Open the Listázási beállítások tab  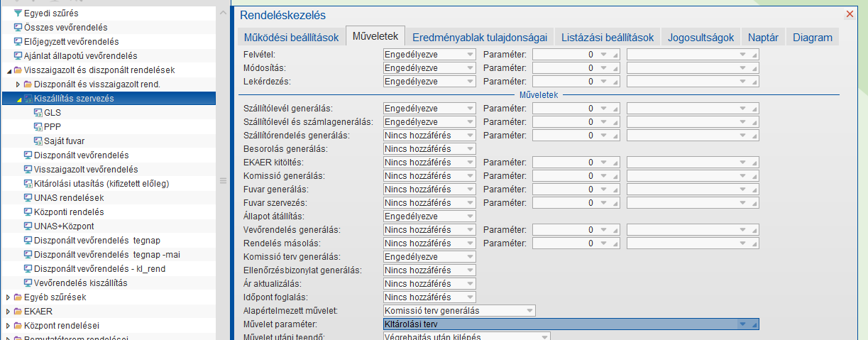[607, 38]
